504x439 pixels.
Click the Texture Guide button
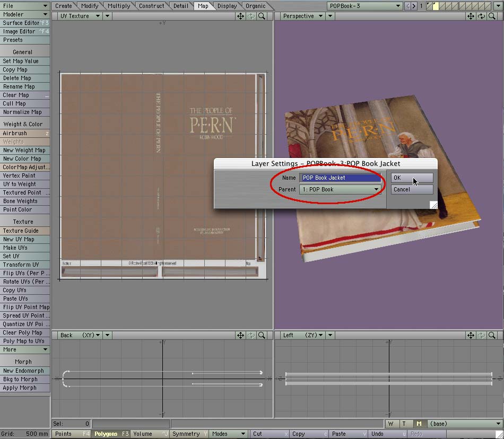tap(25, 231)
